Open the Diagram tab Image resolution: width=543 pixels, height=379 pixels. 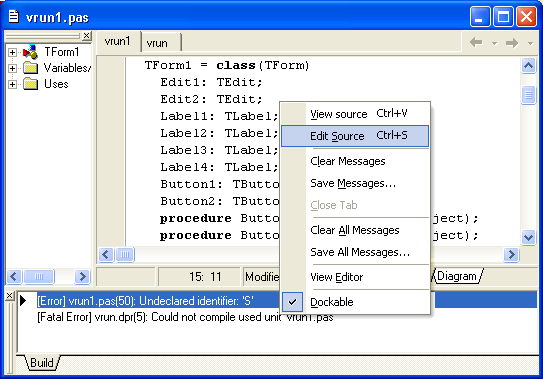tap(457, 276)
